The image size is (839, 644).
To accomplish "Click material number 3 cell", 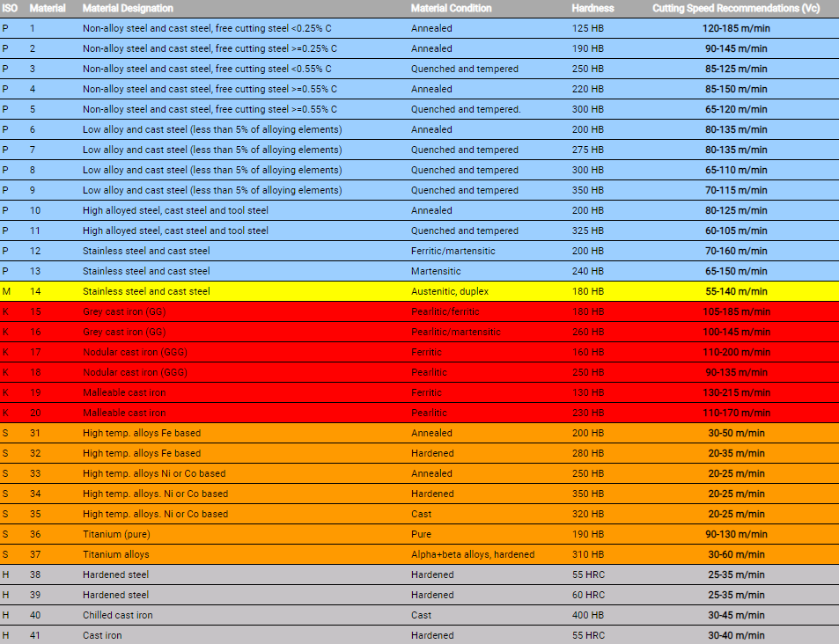I will pos(33,69).
